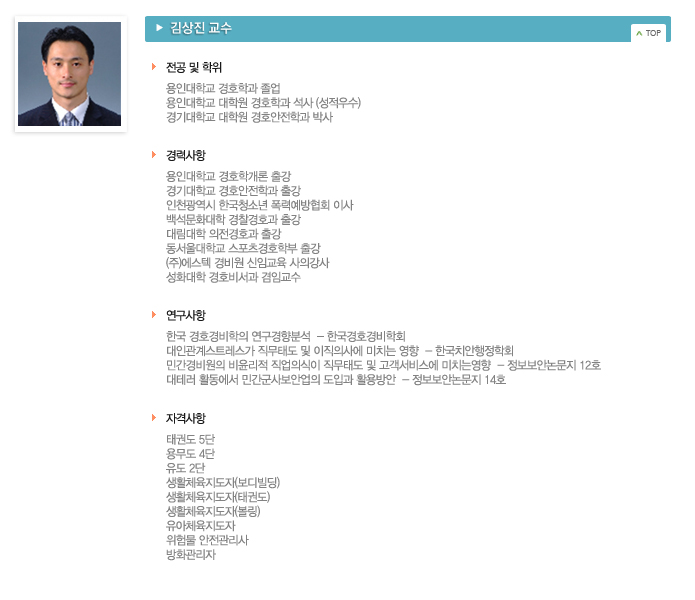Click 생활체육지도자(볼링)
The image size is (695, 600).
tap(213, 511)
